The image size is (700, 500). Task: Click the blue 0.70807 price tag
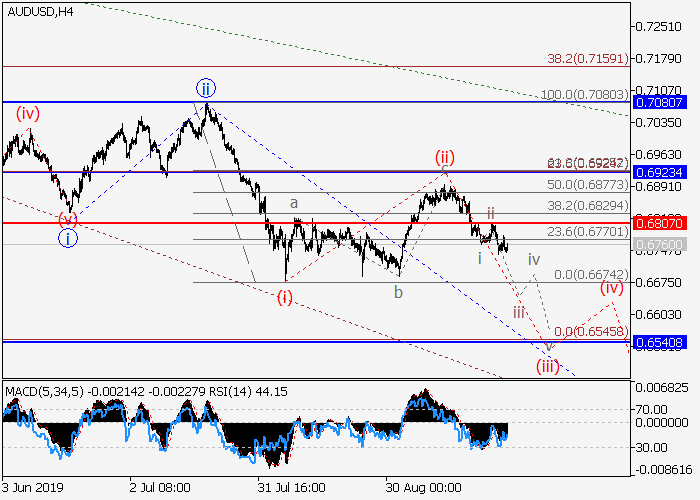(x=658, y=102)
